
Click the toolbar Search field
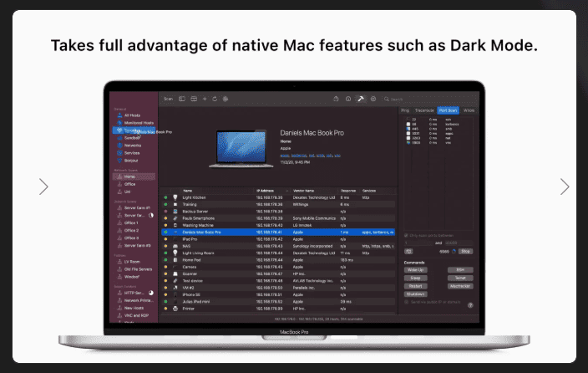428,100
